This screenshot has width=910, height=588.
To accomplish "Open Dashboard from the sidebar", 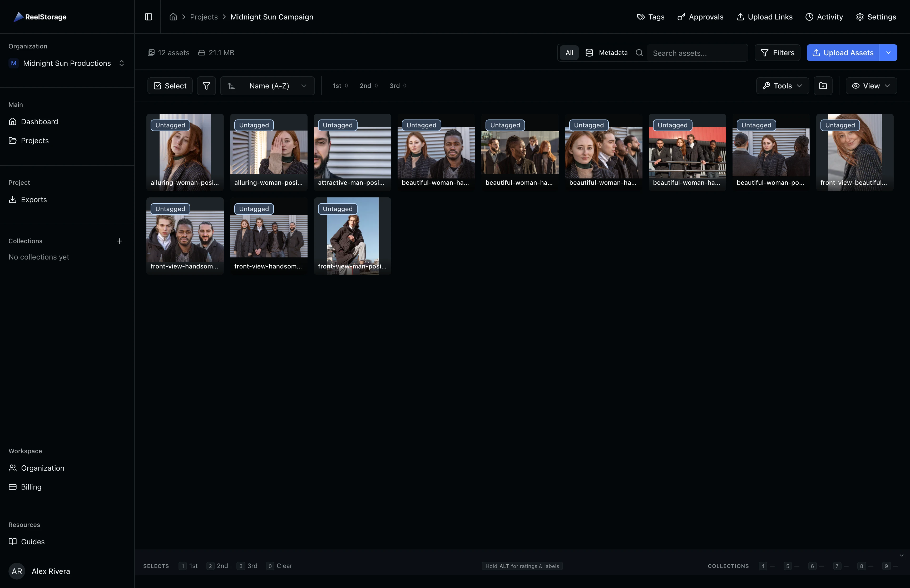I will point(40,121).
